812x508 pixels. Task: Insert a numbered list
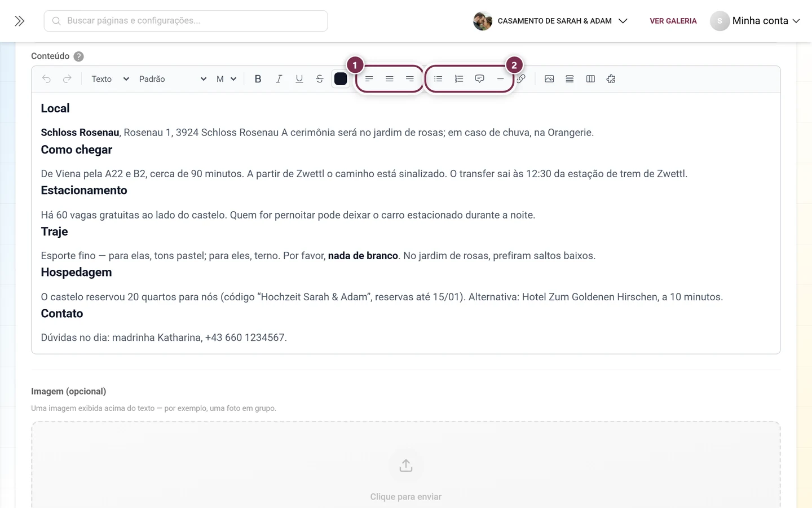click(459, 79)
